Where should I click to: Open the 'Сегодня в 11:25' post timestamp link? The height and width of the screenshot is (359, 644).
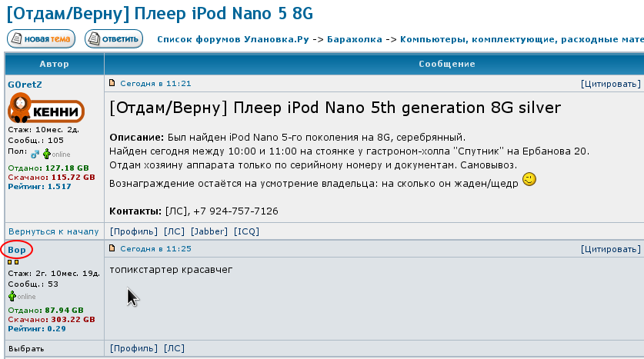tap(155, 248)
